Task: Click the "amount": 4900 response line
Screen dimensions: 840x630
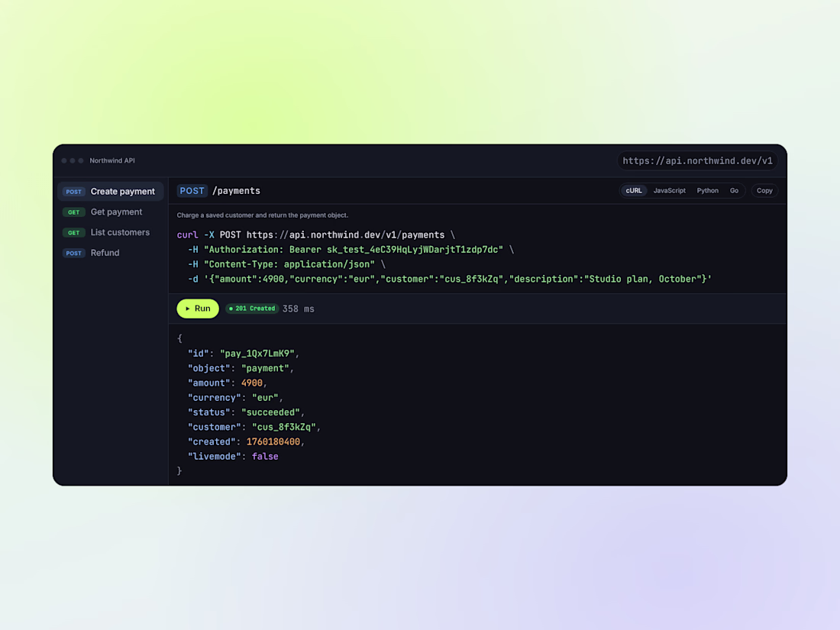Action: point(227,383)
